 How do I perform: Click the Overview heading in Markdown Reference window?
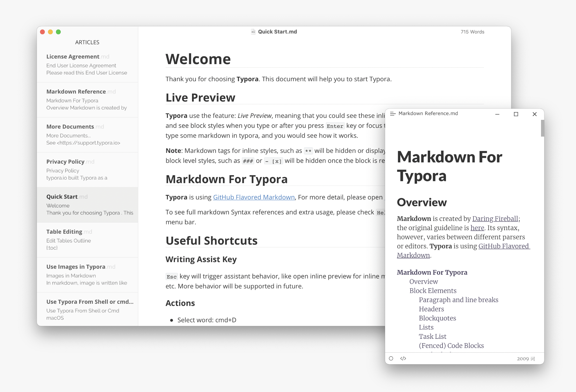coord(422,202)
